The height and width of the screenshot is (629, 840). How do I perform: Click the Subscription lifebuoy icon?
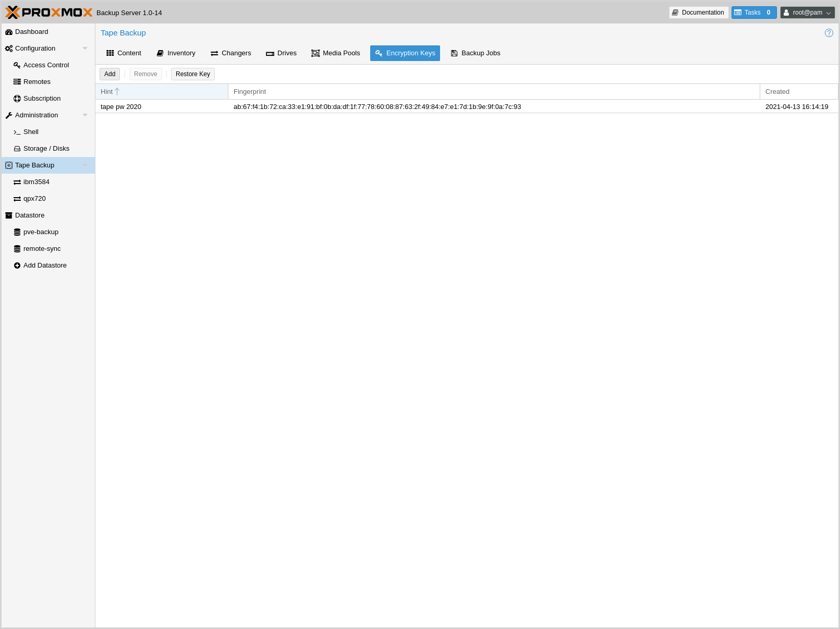[17, 99]
